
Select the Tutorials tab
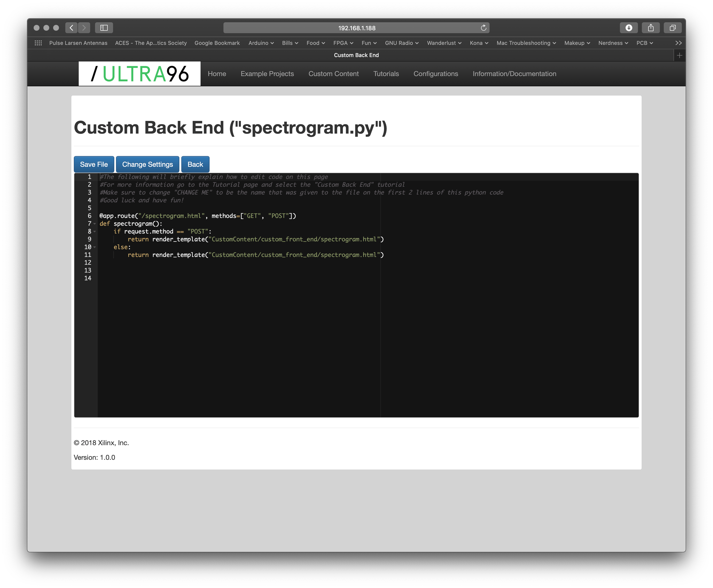pyautogui.click(x=386, y=74)
